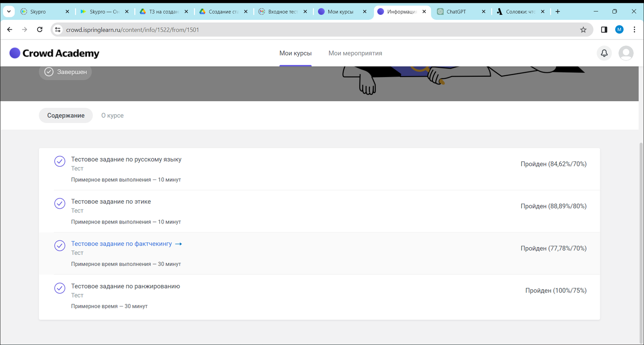Click the arrow next to фактчекингу link
The width and height of the screenshot is (644, 345).
pos(178,244)
